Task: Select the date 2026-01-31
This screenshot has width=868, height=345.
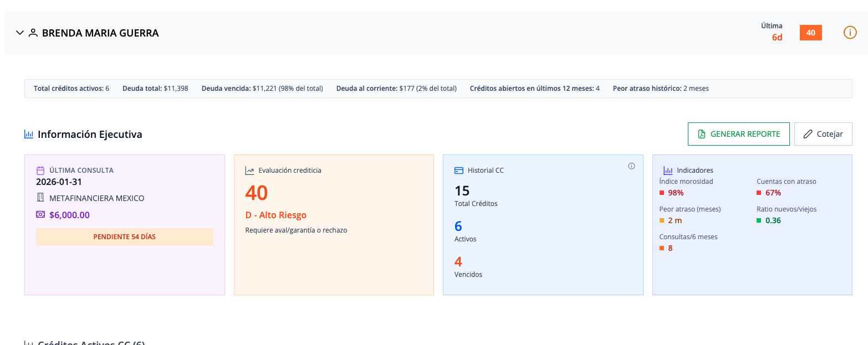Action: click(59, 182)
